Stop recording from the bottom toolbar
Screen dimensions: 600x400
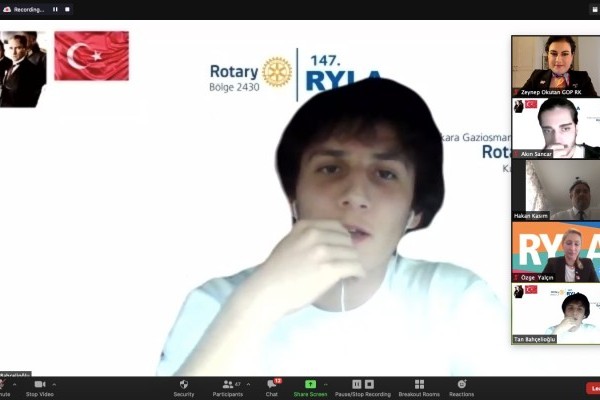(x=369, y=384)
